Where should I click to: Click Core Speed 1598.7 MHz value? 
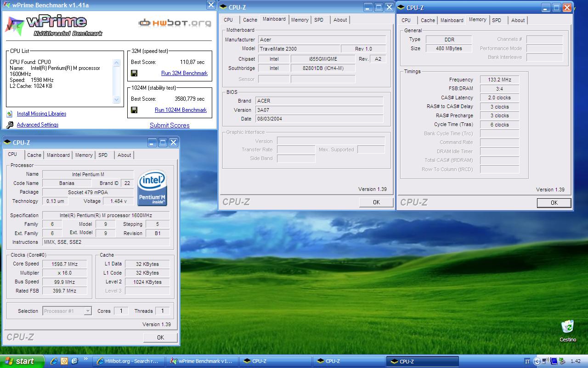coord(64,264)
